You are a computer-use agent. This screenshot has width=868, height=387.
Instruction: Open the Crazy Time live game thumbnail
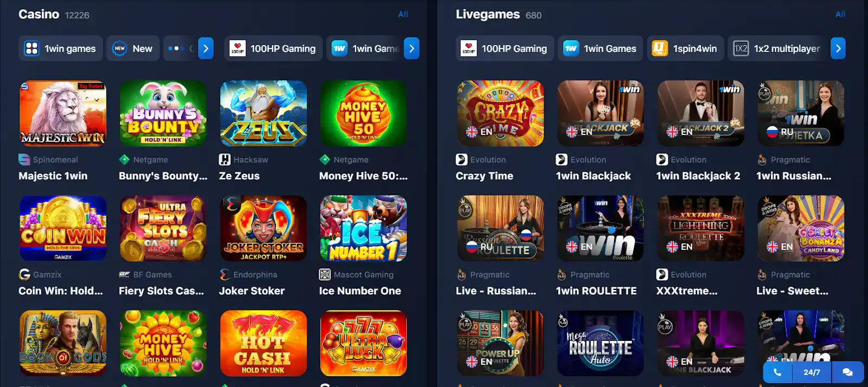point(500,113)
